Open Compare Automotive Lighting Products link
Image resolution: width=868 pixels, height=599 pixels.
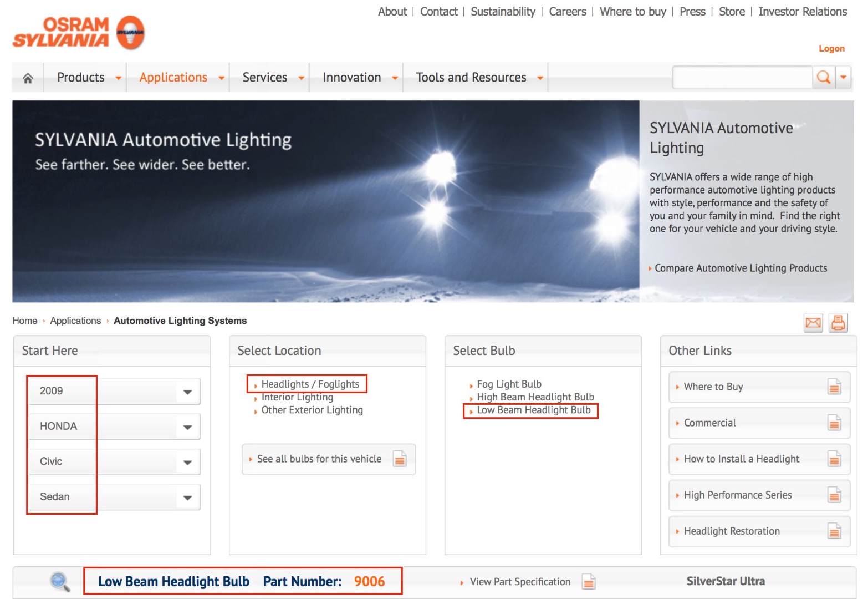coord(741,268)
